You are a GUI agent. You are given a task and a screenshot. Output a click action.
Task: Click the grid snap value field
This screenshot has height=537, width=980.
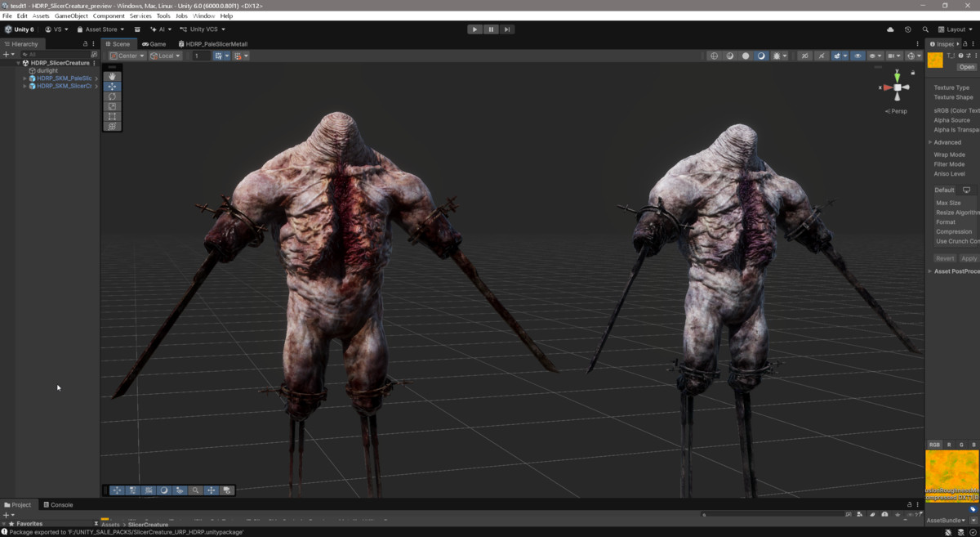pos(201,56)
